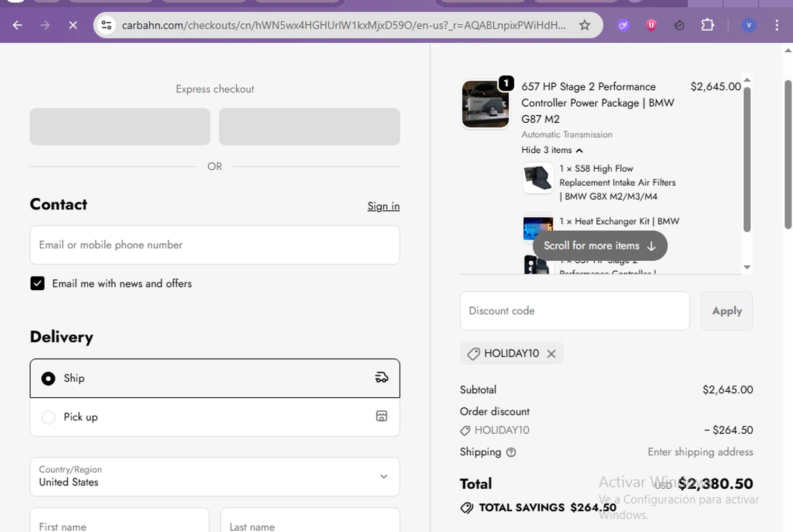
Task: Click second express checkout button
Action: tap(309, 126)
